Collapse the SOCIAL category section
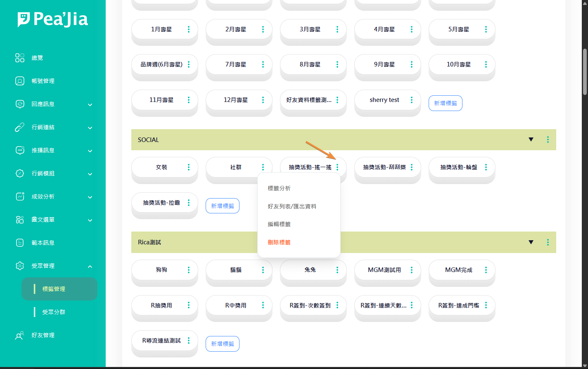The image size is (588, 369). point(531,140)
